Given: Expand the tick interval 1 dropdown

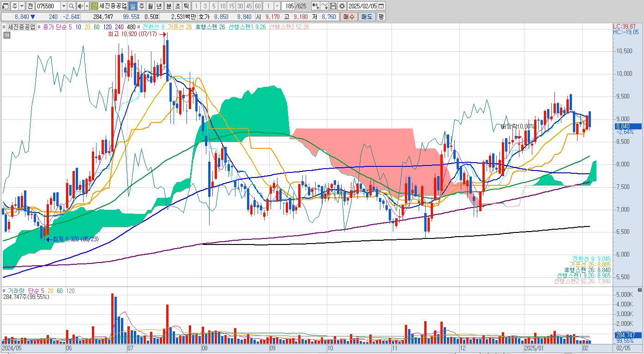Looking at the screenshot, I should coord(277,6).
